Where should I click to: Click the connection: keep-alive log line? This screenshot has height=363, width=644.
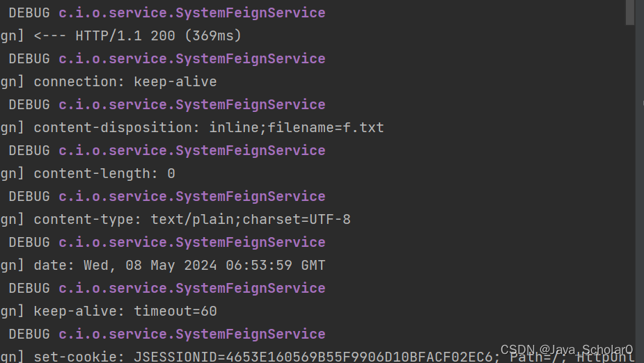point(109,81)
